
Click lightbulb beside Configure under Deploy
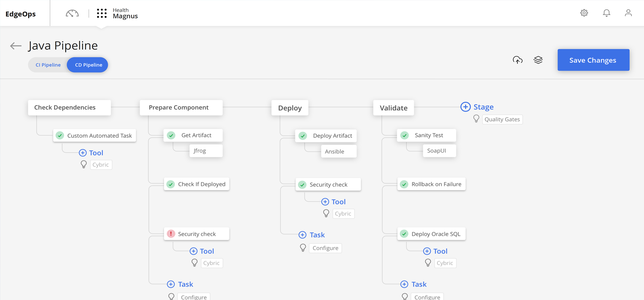[x=303, y=248]
